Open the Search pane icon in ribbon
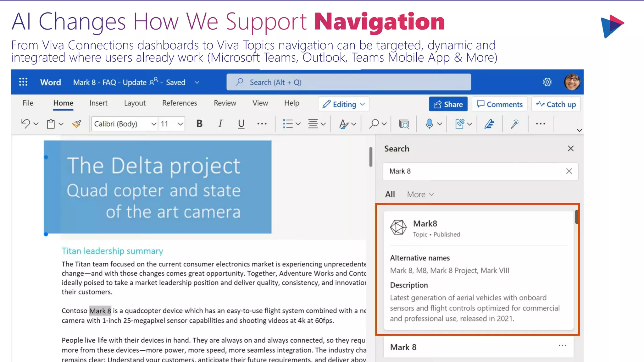The image size is (644, 362). point(404,124)
